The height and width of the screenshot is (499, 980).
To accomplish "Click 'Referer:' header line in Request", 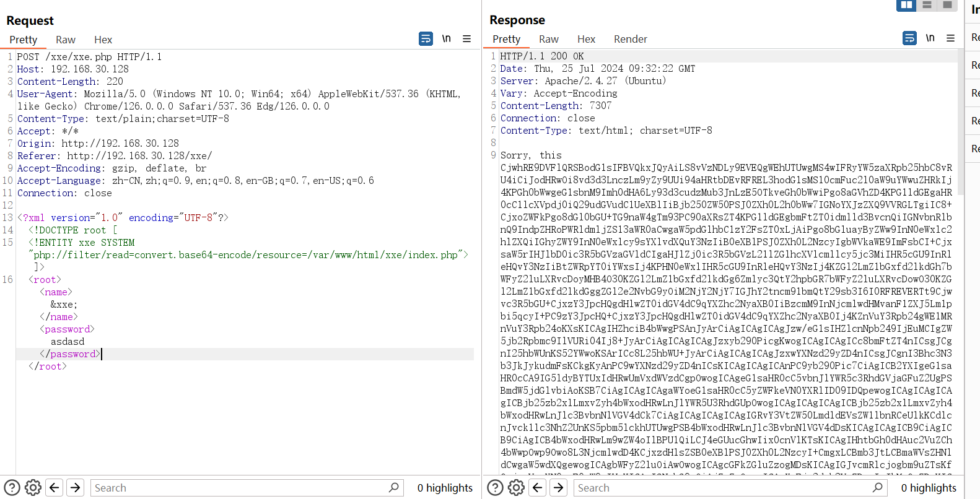I will click(115, 156).
